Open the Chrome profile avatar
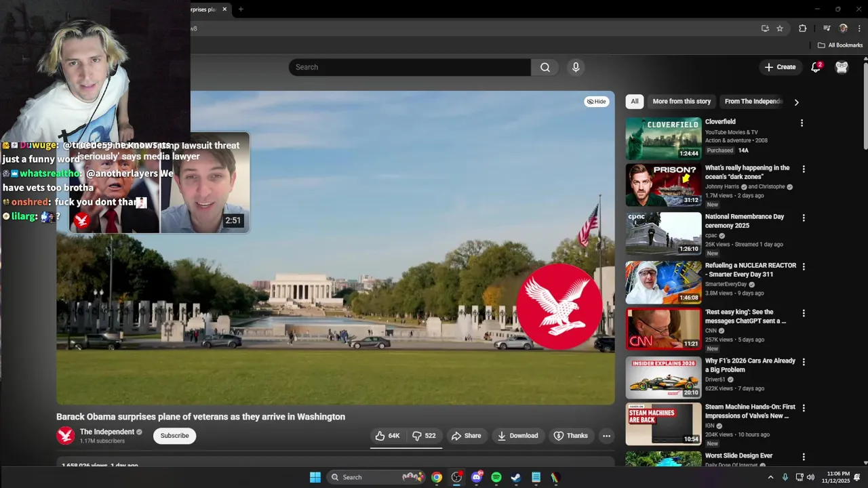 point(844,28)
